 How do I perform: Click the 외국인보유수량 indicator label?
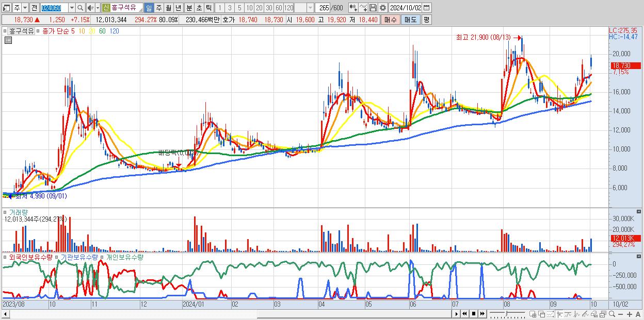31,257
